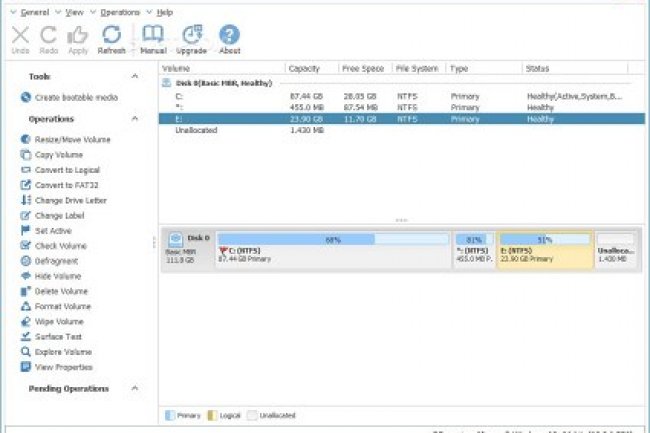Collapse the Tools section
Image resolution: width=650 pixels, height=433 pixels.
coord(135,76)
